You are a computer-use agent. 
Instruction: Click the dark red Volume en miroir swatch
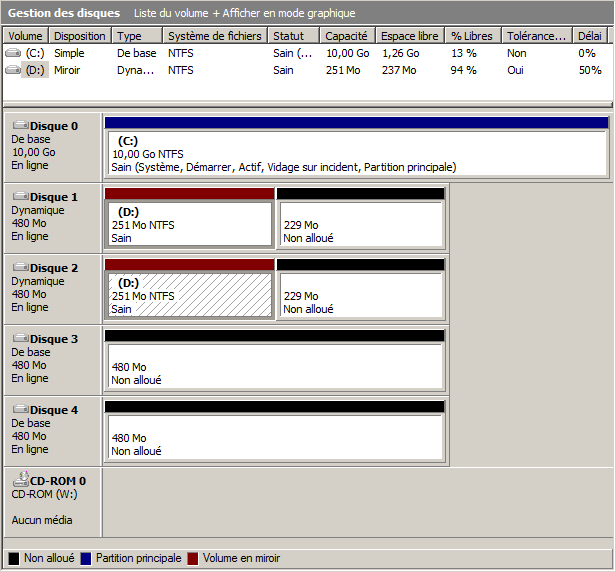click(193, 558)
